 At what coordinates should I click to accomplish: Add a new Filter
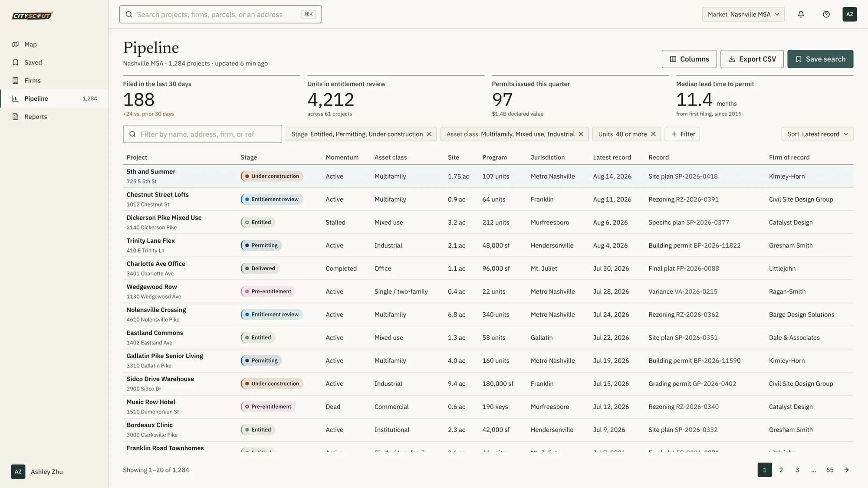coord(682,134)
